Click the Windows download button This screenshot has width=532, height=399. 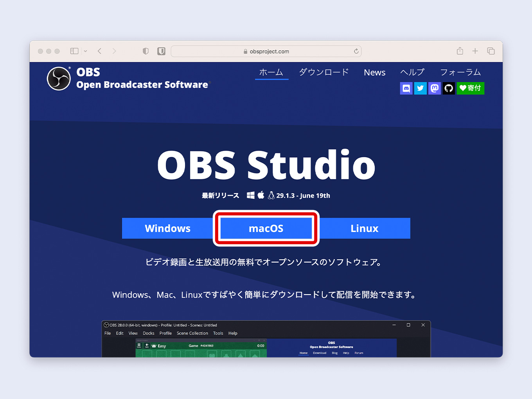point(168,228)
